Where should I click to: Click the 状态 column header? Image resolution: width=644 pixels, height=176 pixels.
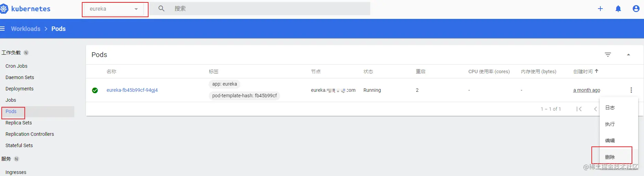point(368,71)
